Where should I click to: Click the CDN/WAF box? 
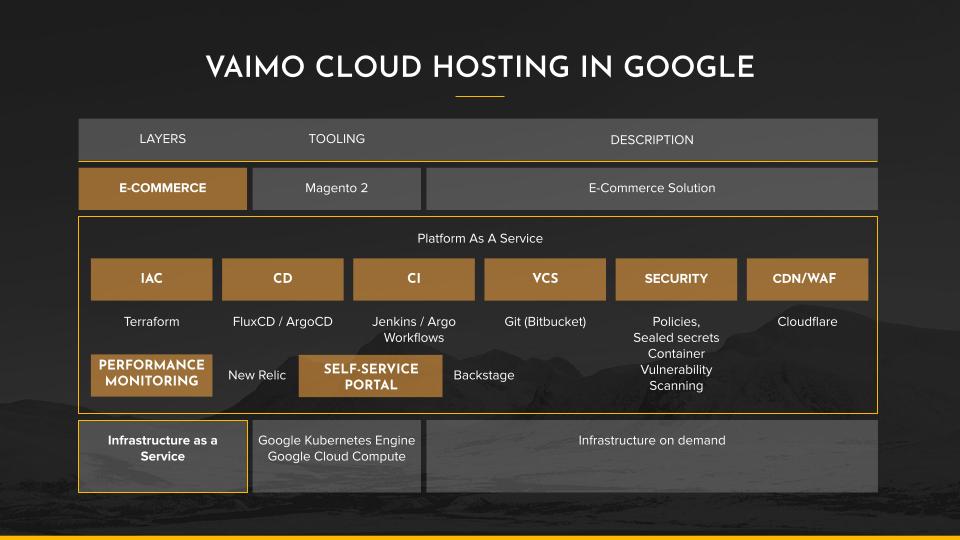[808, 279]
